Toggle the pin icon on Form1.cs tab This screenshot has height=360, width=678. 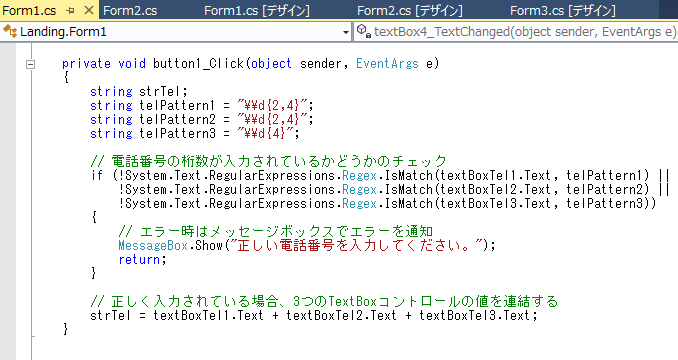coord(70,10)
